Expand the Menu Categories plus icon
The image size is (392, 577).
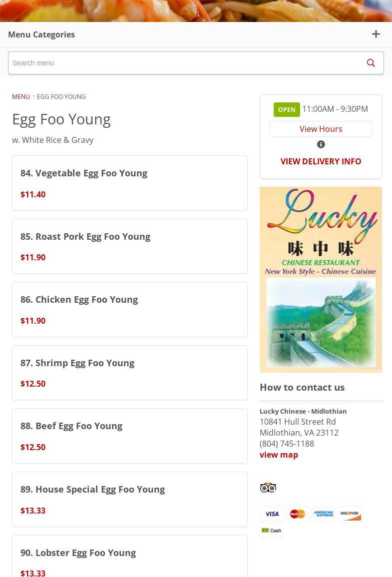[x=376, y=34]
